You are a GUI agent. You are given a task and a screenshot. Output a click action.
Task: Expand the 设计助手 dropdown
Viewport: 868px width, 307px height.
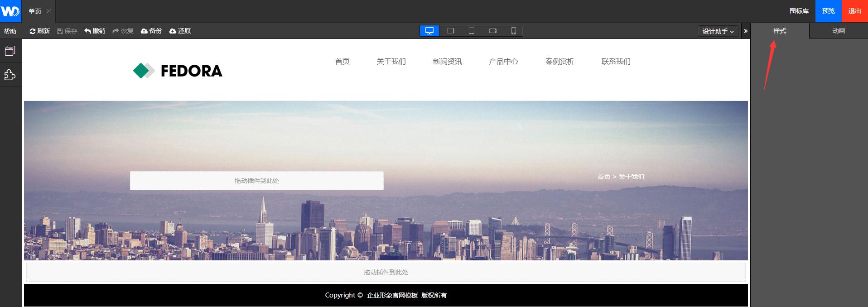tap(718, 31)
